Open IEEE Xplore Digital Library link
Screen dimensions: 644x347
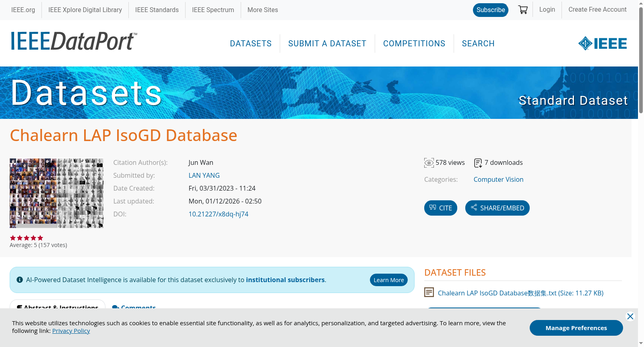tap(85, 10)
